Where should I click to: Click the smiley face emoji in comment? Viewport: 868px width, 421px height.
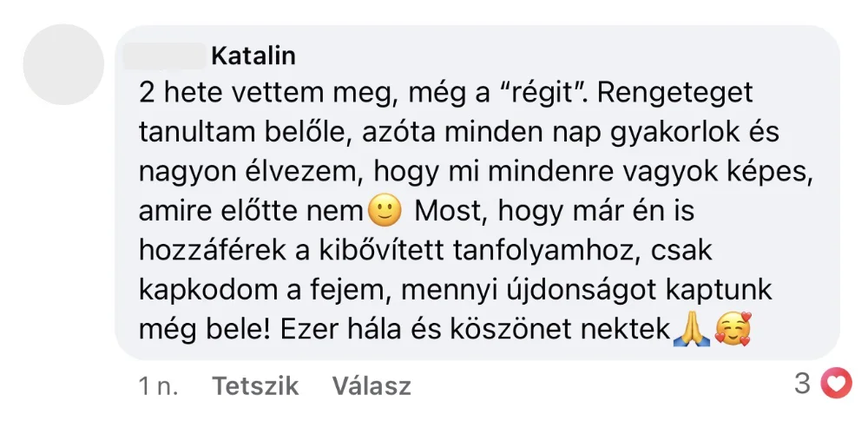pyautogui.click(x=383, y=210)
